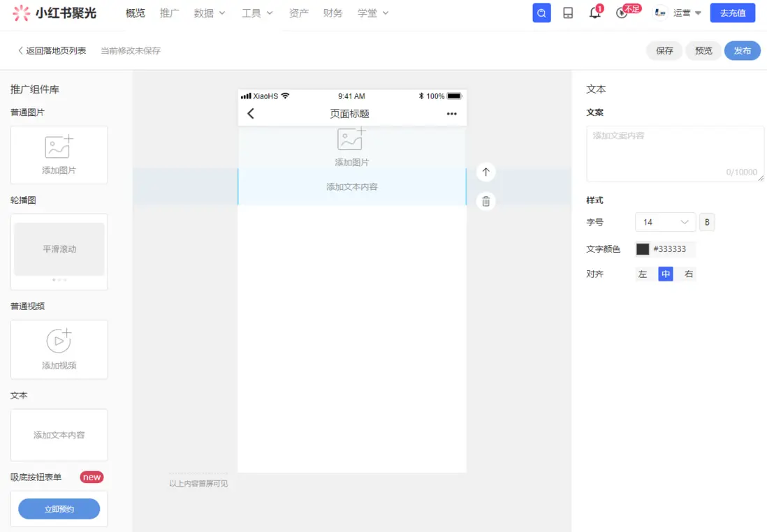Click 页面标题 in phone preview
The image size is (767, 532).
tap(349, 114)
